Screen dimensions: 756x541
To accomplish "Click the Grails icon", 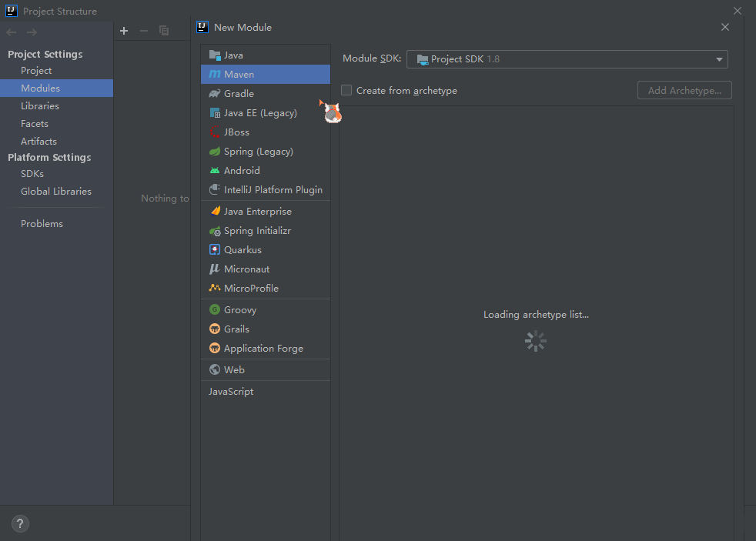I will tap(215, 329).
